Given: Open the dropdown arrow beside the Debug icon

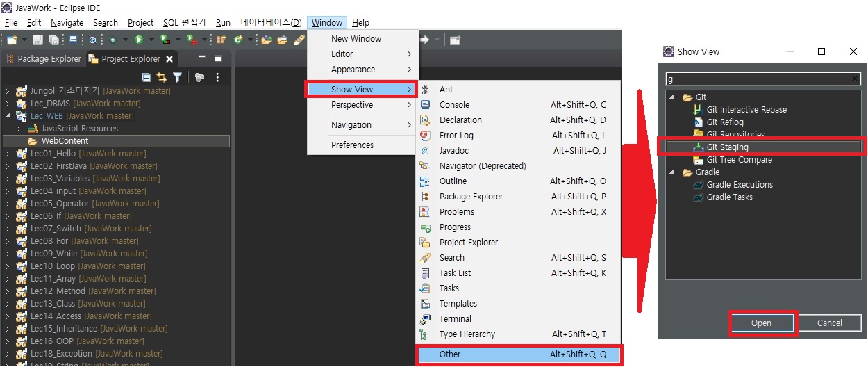Looking at the screenshot, I should click(x=125, y=40).
